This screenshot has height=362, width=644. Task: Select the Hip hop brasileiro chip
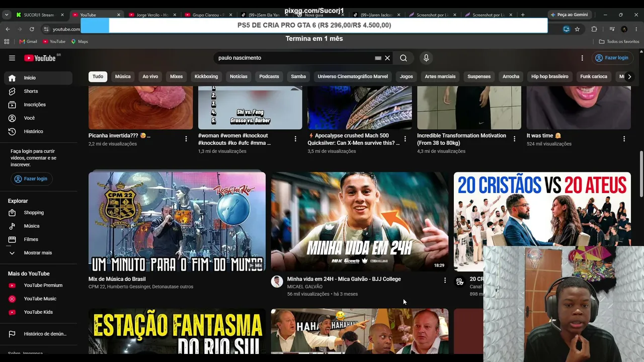coord(550,76)
